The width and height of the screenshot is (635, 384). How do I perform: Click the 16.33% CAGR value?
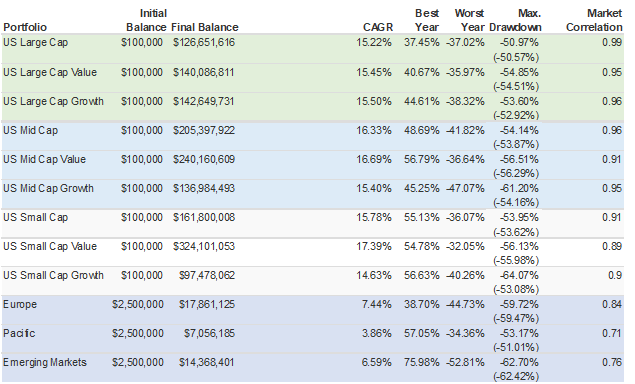374,130
